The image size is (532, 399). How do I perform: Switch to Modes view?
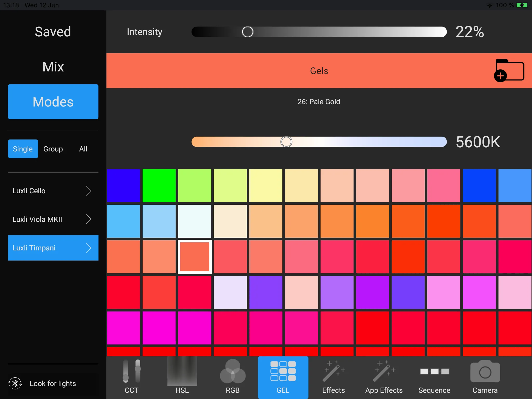tap(53, 102)
